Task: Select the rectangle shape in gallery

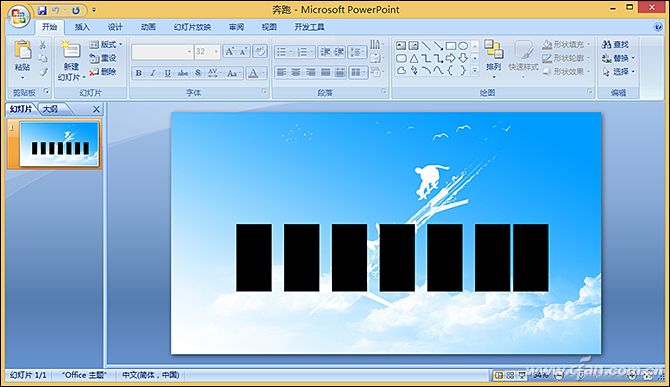Action: (x=451, y=46)
